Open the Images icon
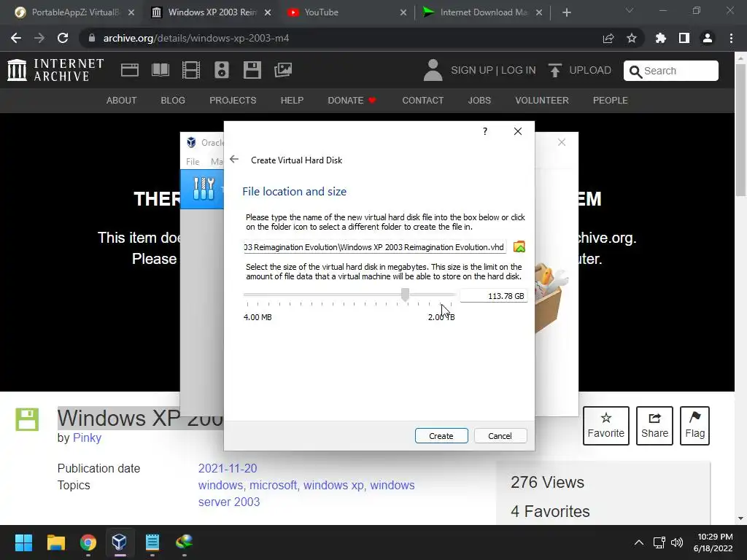This screenshot has height=560, width=747. (x=283, y=70)
